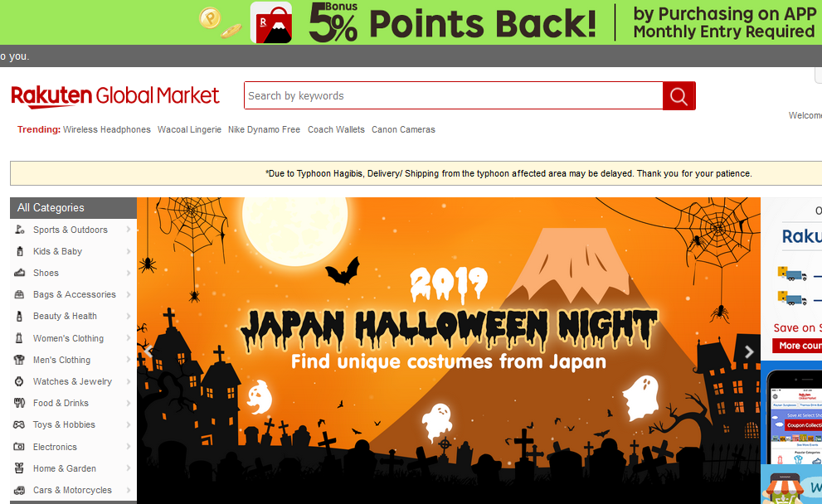This screenshot has width=822, height=504.
Task: Click the Electronics camera icon
Action: pyautogui.click(x=19, y=446)
